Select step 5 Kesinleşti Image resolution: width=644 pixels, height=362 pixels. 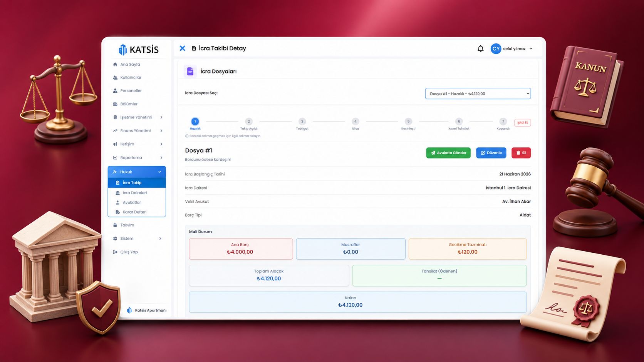(409, 122)
